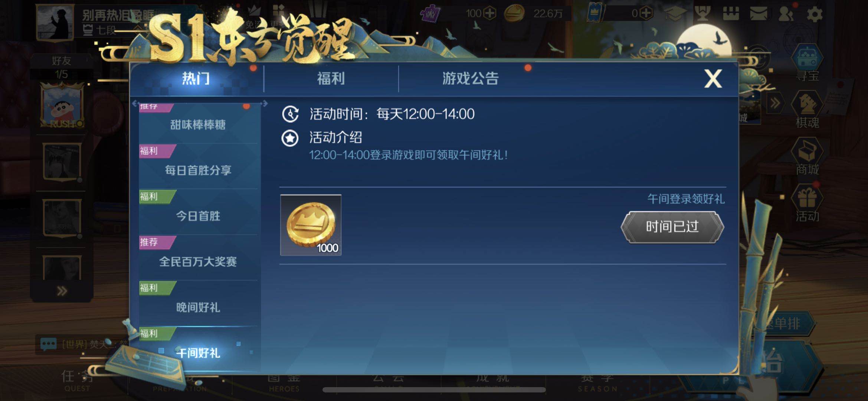Open the settings gear icon

[815, 14]
